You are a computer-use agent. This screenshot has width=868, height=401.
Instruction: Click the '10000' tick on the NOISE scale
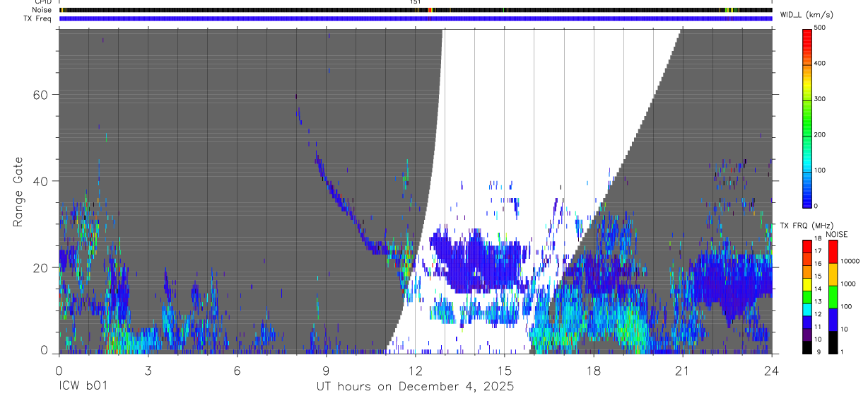pos(850,261)
